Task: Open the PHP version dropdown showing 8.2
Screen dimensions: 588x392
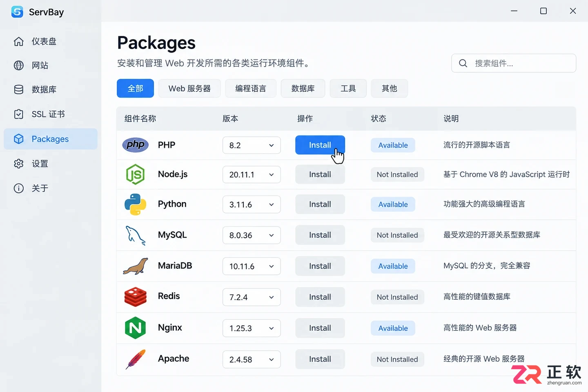Action: pos(252,145)
